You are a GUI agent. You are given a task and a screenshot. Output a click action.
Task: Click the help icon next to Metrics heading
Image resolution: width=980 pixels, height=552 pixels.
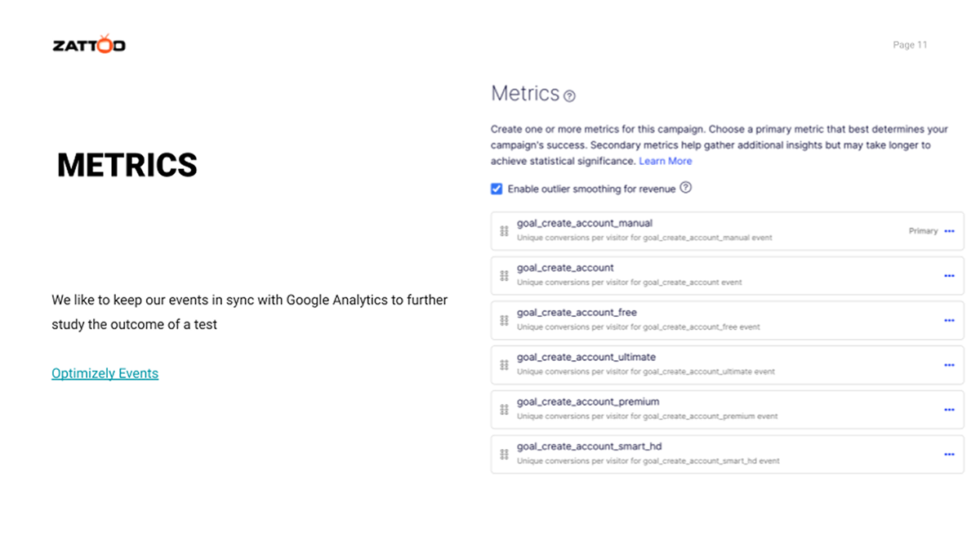(x=569, y=96)
